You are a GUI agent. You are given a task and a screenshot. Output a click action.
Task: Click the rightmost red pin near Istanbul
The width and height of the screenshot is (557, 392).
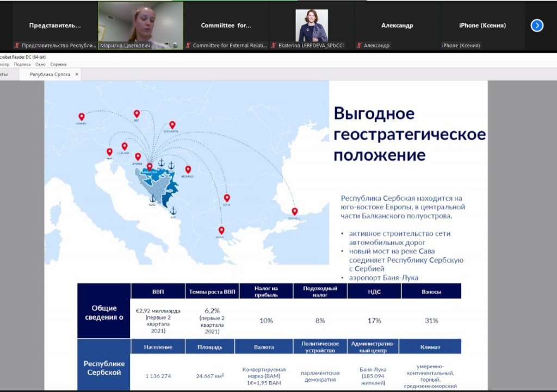pos(295,211)
